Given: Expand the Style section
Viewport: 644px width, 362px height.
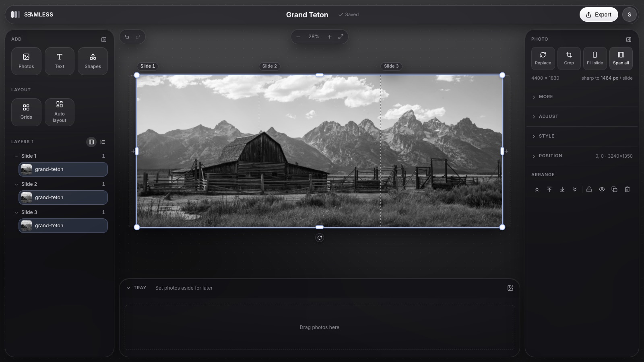Looking at the screenshot, I should [x=582, y=136].
